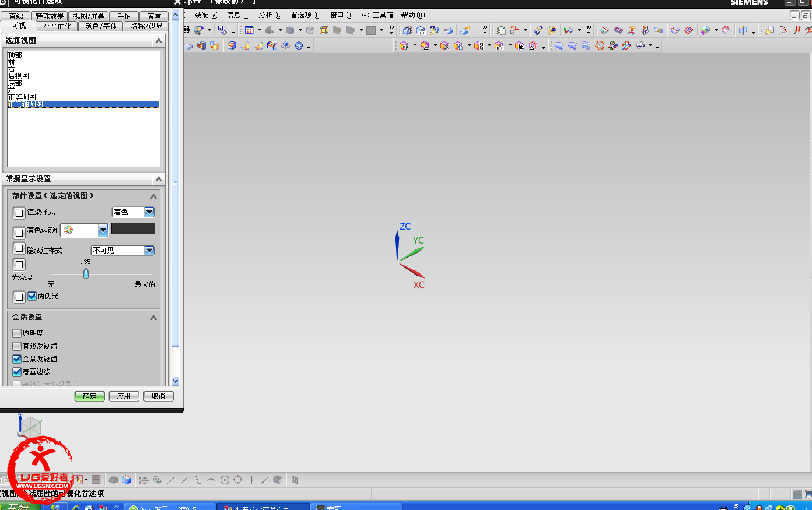
Task: Click the layer settings stack icon
Action: (x=501, y=30)
